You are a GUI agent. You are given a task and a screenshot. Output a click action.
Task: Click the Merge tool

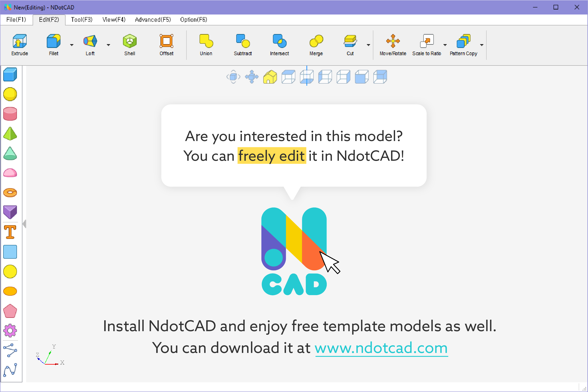[316, 45]
